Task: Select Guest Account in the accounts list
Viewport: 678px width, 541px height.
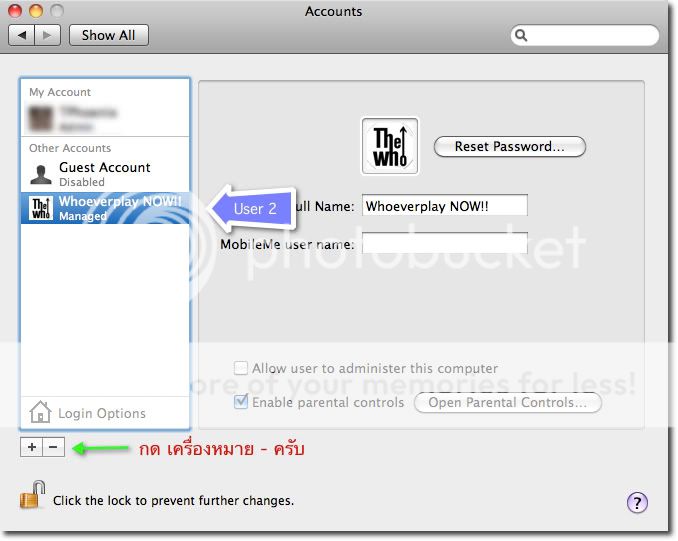Action: click(105, 174)
